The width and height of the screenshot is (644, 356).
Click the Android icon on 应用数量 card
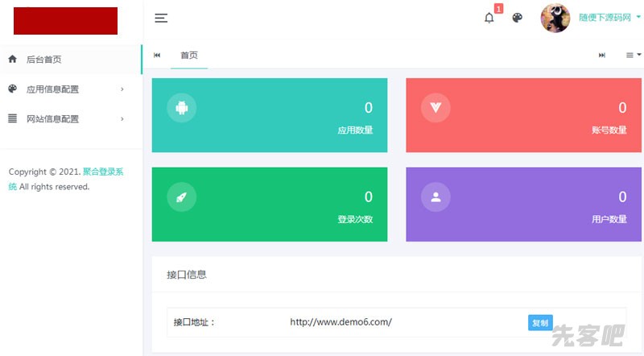(181, 108)
